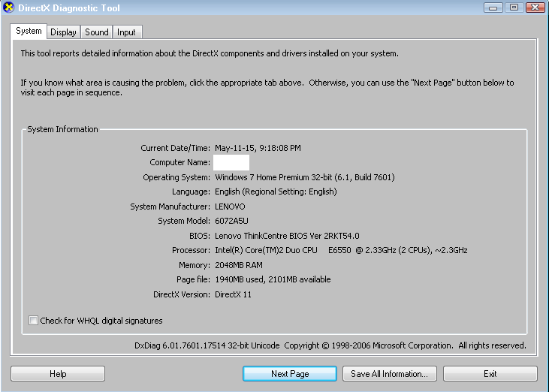Click the System Manufacturer label
549x392 pixels.
(170, 207)
